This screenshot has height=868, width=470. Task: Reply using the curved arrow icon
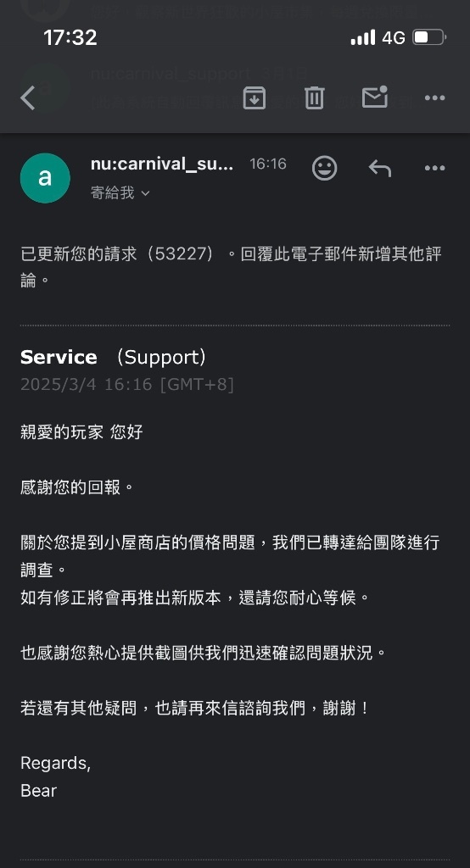coord(380,168)
